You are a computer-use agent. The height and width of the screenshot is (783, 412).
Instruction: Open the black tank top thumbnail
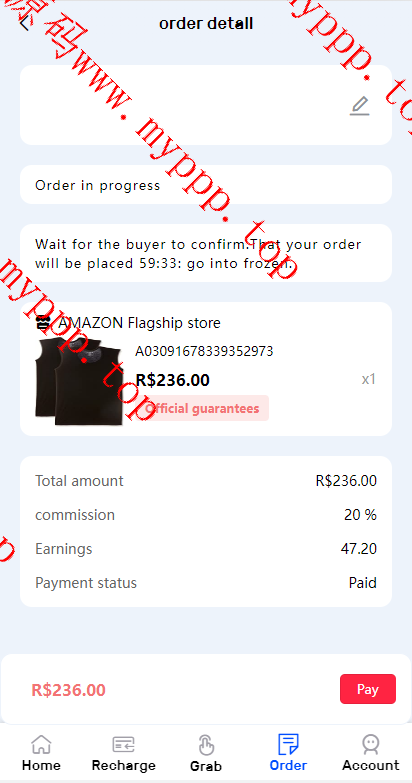(79, 381)
